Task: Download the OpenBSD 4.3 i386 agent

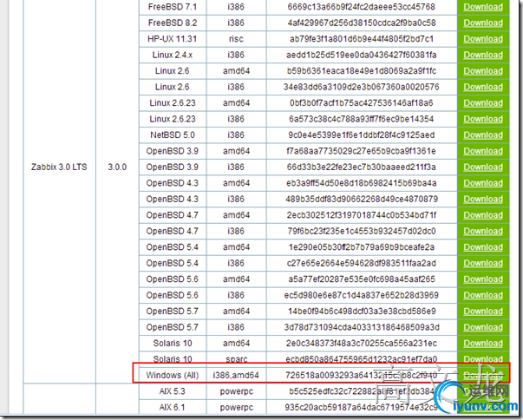Action: tap(483, 200)
